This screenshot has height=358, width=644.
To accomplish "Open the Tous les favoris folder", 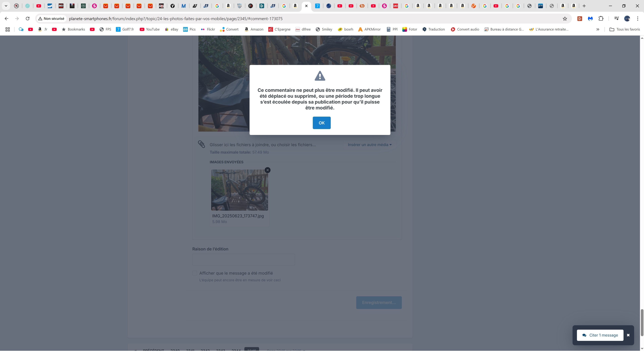I will point(625,29).
